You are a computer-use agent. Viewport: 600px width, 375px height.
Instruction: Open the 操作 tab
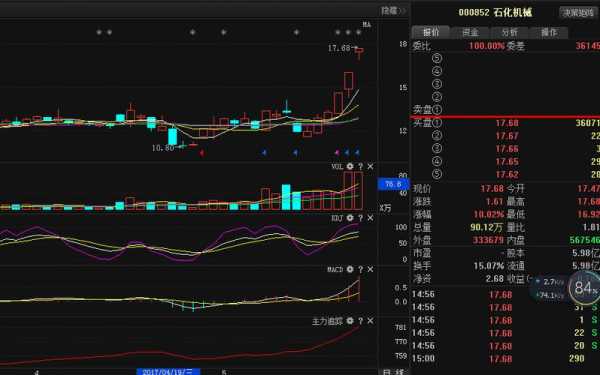(549, 32)
